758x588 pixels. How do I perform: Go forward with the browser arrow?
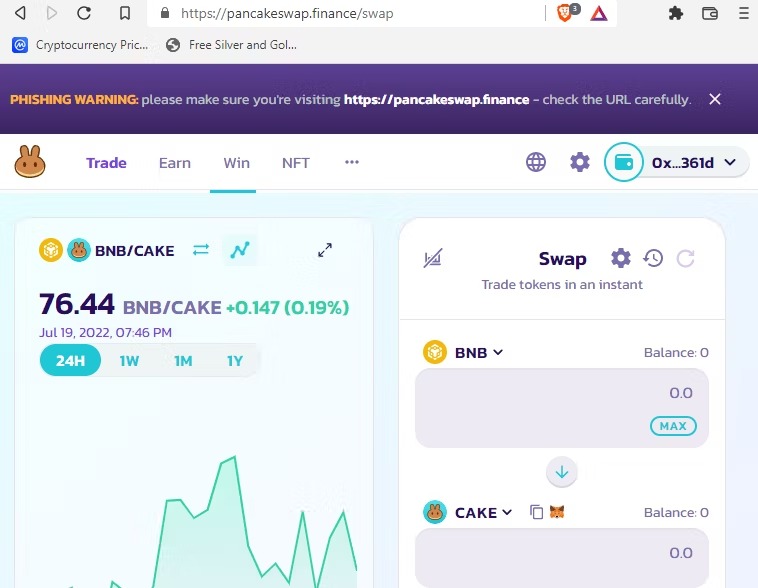click(x=52, y=13)
